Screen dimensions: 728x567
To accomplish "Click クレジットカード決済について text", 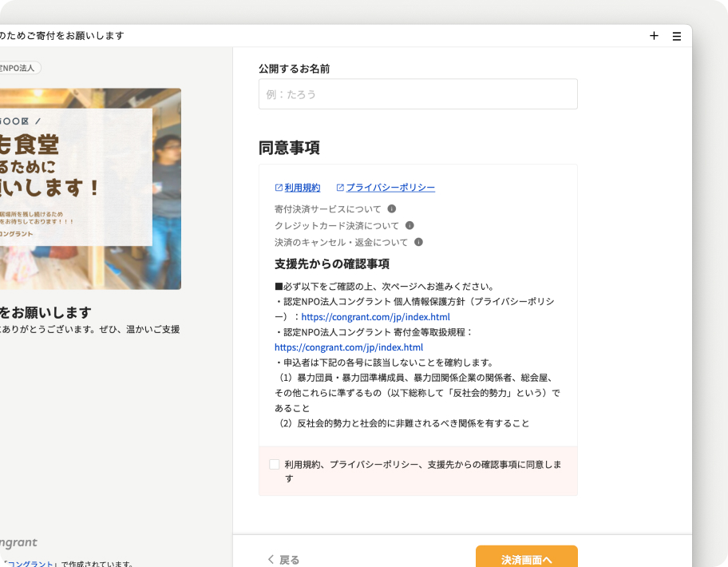I will 337,226.
